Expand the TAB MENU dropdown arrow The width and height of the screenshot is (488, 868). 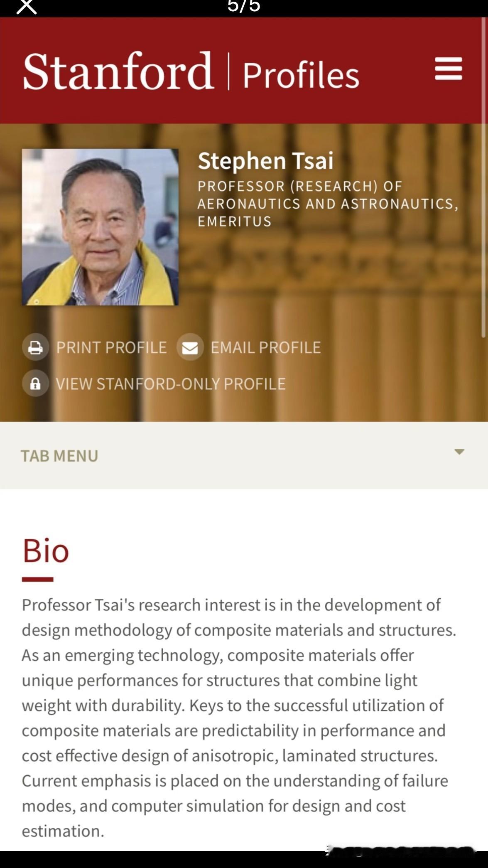pos(459,452)
